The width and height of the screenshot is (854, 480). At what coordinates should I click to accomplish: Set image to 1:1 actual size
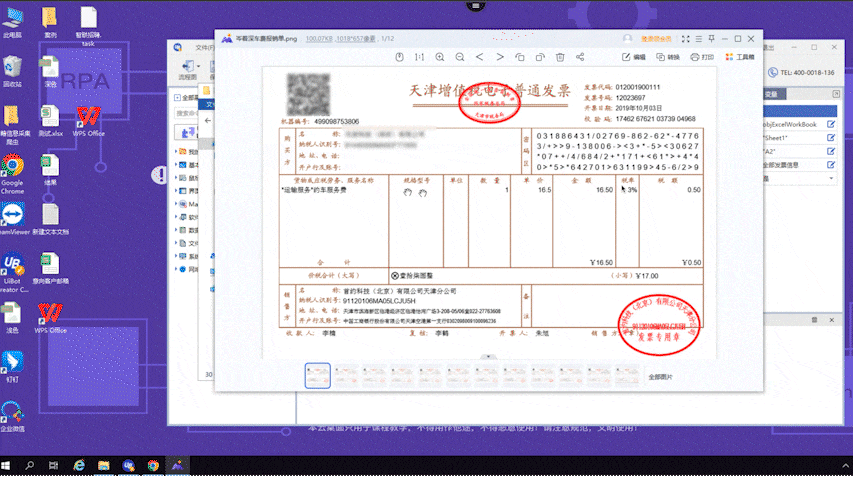419,57
